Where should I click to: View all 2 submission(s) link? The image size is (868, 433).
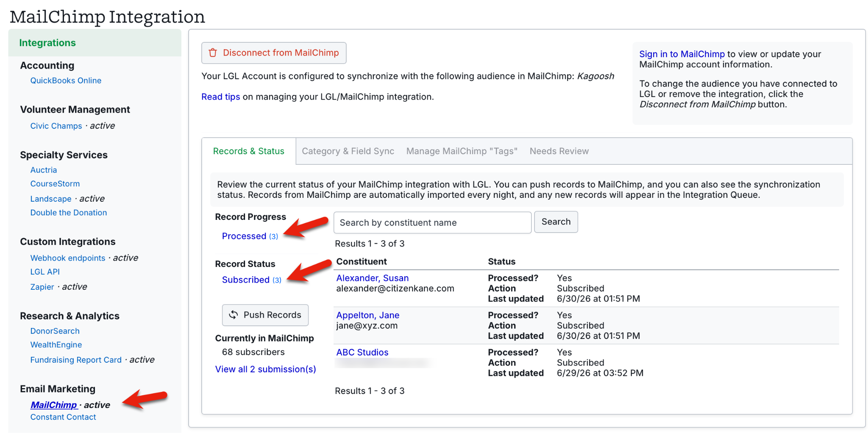(x=266, y=369)
